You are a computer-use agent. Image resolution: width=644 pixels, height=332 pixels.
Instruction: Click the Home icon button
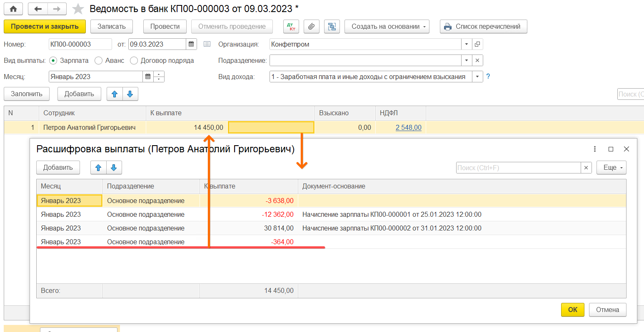pyautogui.click(x=13, y=9)
